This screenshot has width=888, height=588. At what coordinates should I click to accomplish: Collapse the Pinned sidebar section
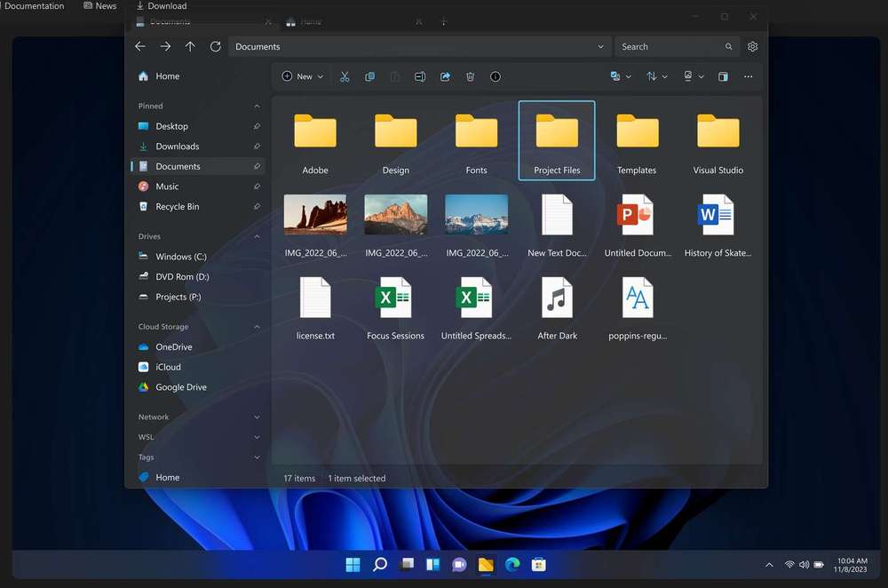258,106
